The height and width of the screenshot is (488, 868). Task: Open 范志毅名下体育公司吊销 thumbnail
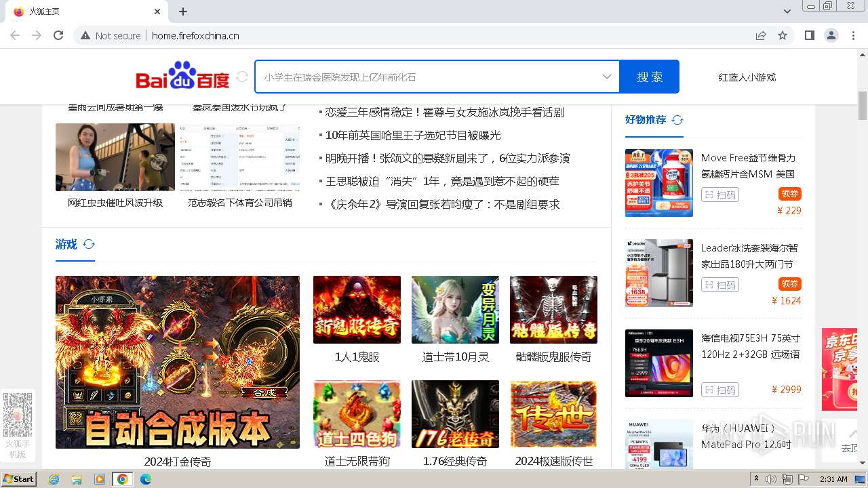240,157
